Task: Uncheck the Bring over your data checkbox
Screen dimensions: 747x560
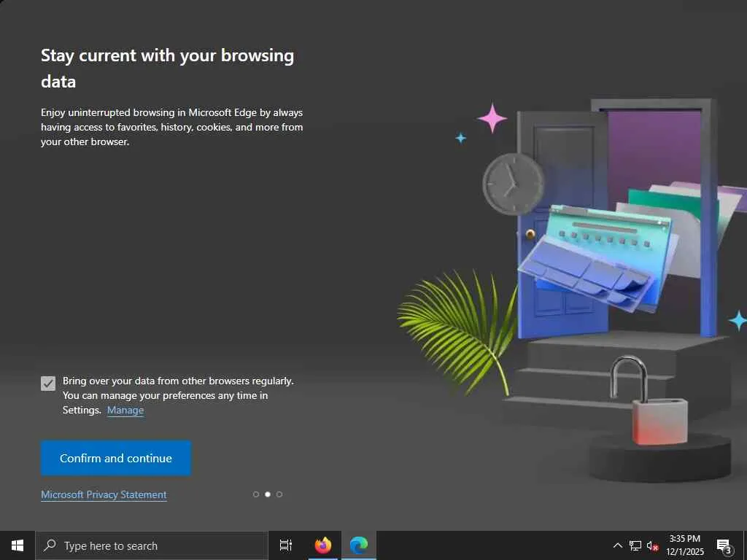Action: click(x=48, y=384)
